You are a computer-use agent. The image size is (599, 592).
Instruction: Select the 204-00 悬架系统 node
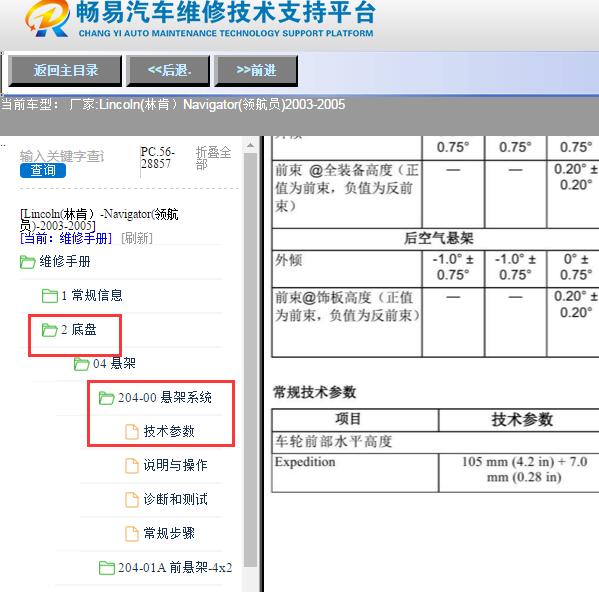point(165,398)
